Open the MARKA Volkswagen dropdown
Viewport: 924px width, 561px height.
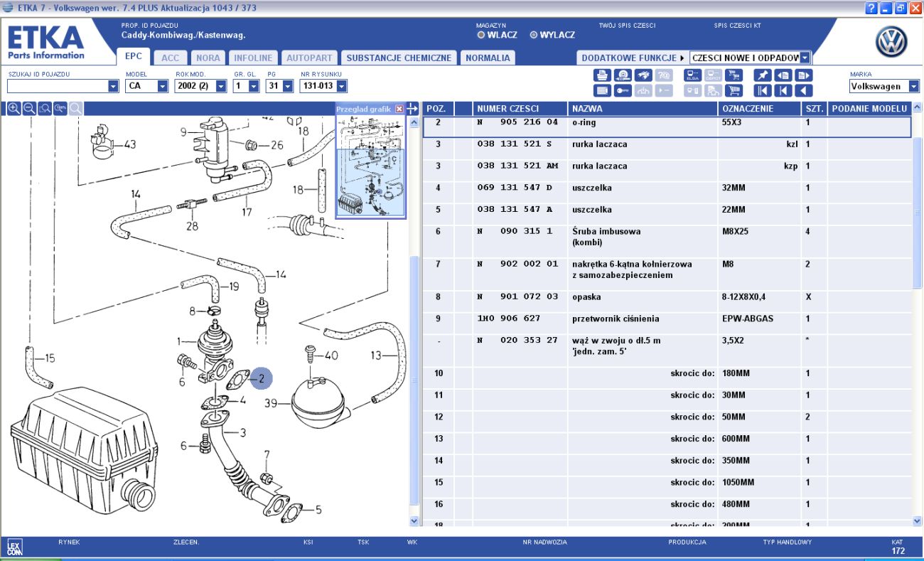pos(913,86)
